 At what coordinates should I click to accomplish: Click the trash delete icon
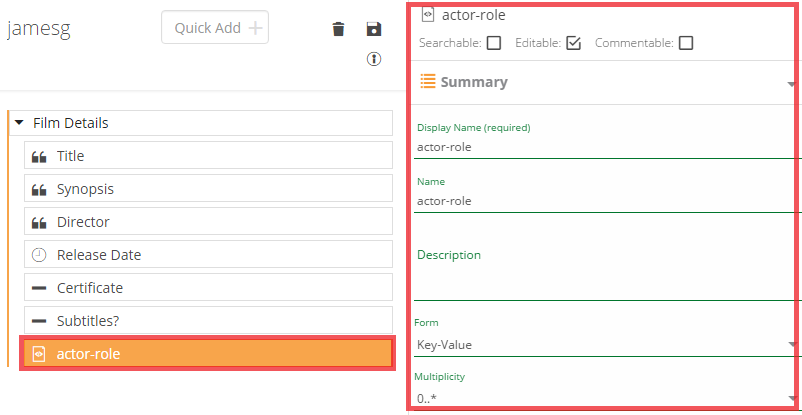338,29
